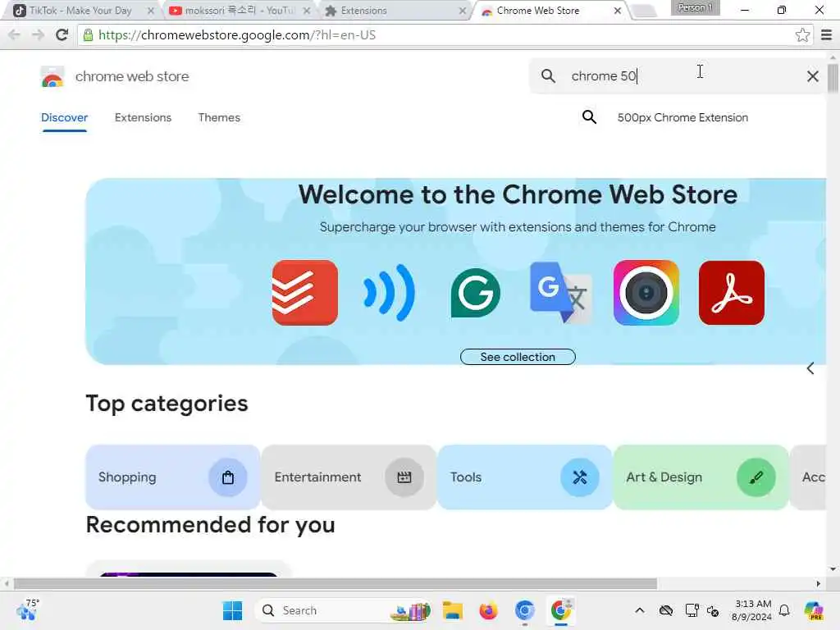Open the weather widget showing 75°
Viewport: 840px width, 630px height.
tap(28, 609)
